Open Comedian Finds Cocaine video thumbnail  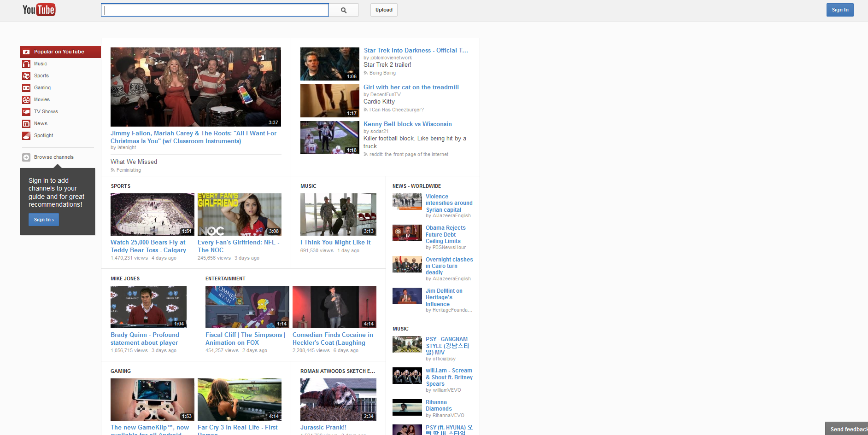[334, 307]
